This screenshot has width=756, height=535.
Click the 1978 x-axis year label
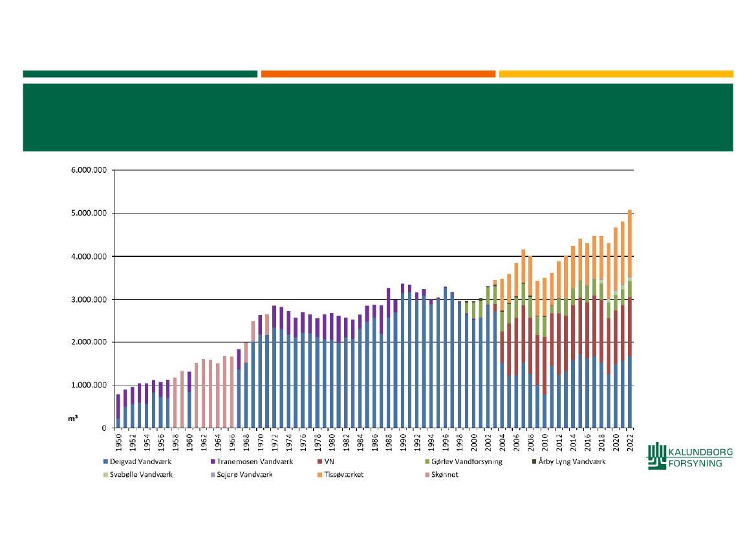[318, 442]
